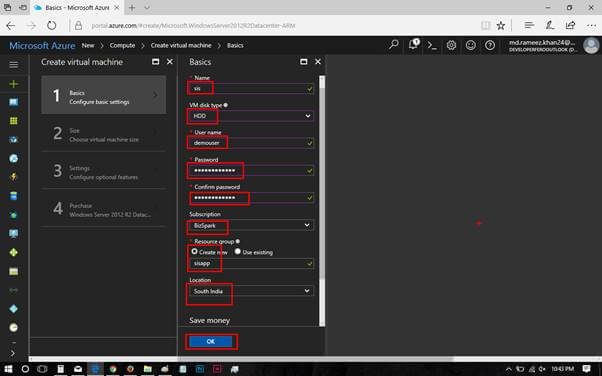
Task: Click the account avatar picture
Action: (591, 45)
